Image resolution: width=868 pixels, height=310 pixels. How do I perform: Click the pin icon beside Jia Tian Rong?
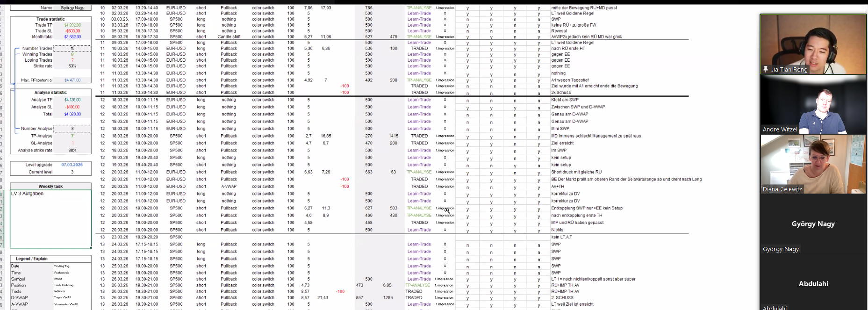[x=766, y=69]
